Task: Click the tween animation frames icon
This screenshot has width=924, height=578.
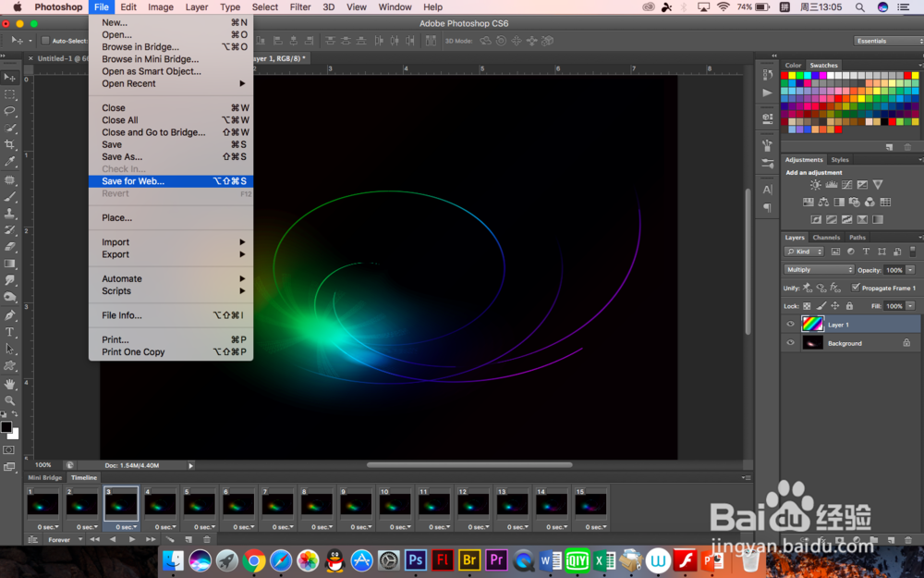Action: [169, 539]
